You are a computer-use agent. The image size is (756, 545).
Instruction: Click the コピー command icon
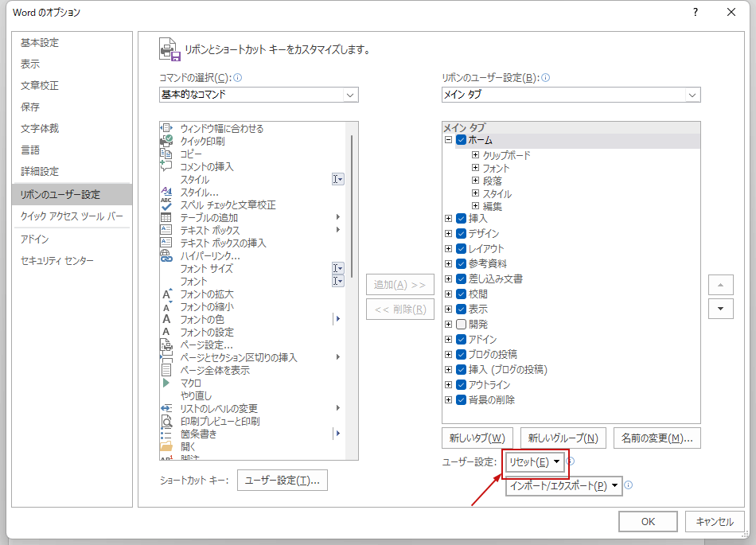coord(166,154)
